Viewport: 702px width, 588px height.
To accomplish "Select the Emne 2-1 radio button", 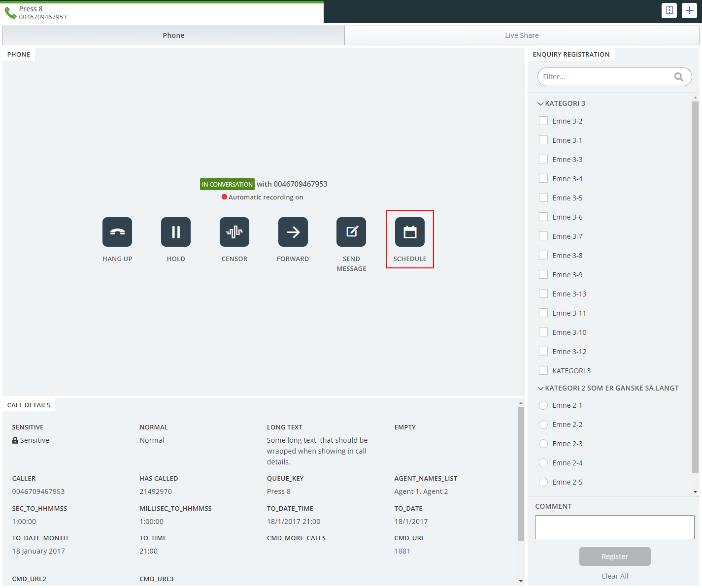I will point(543,405).
